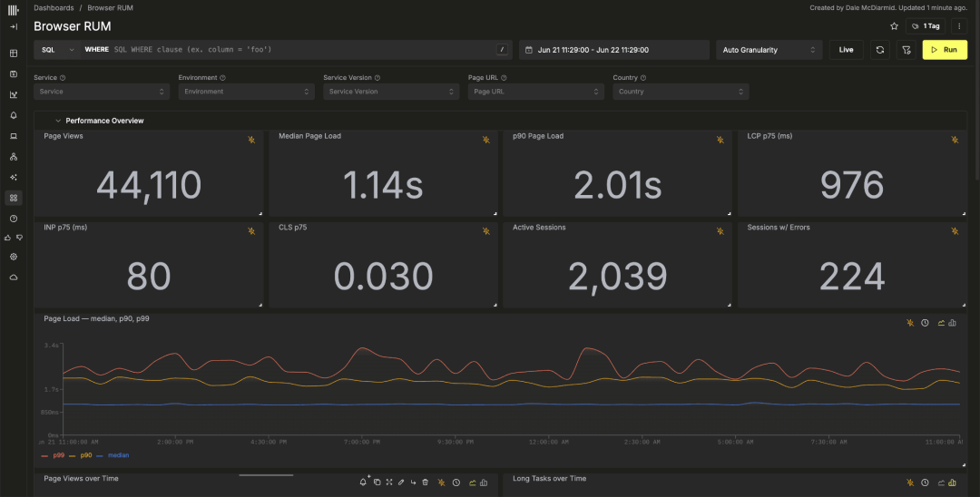The height and width of the screenshot is (497, 980).
Task: Toggle filter icon on CLS p75 tile
Action: (x=485, y=231)
